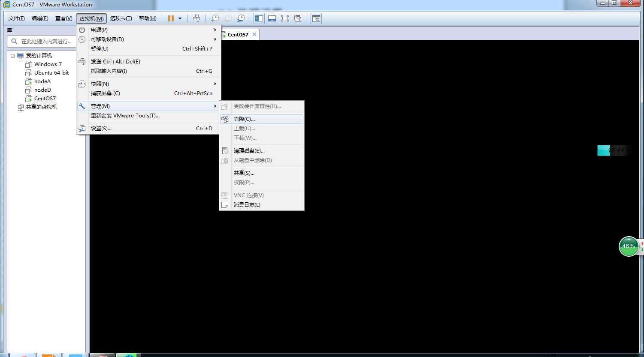Click the arrow at right of 可移动设备(D)

(215, 39)
